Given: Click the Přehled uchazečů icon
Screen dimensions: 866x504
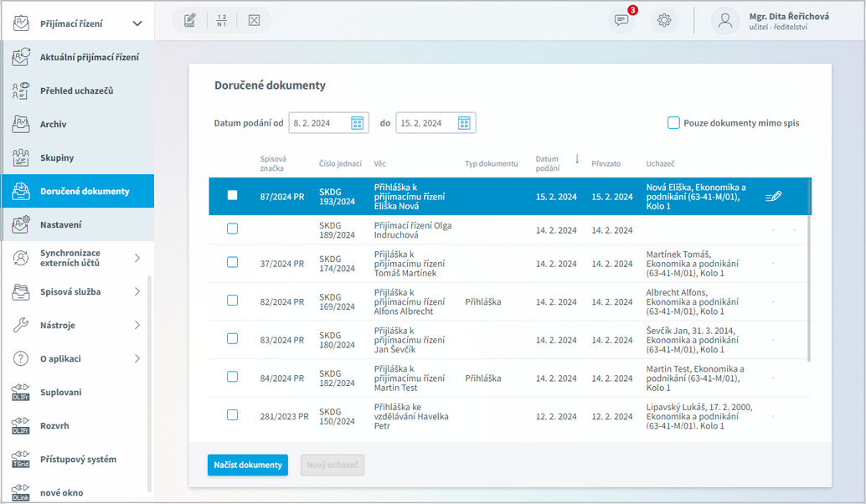Looking at the screenshot, I should (x=21, y=90).
